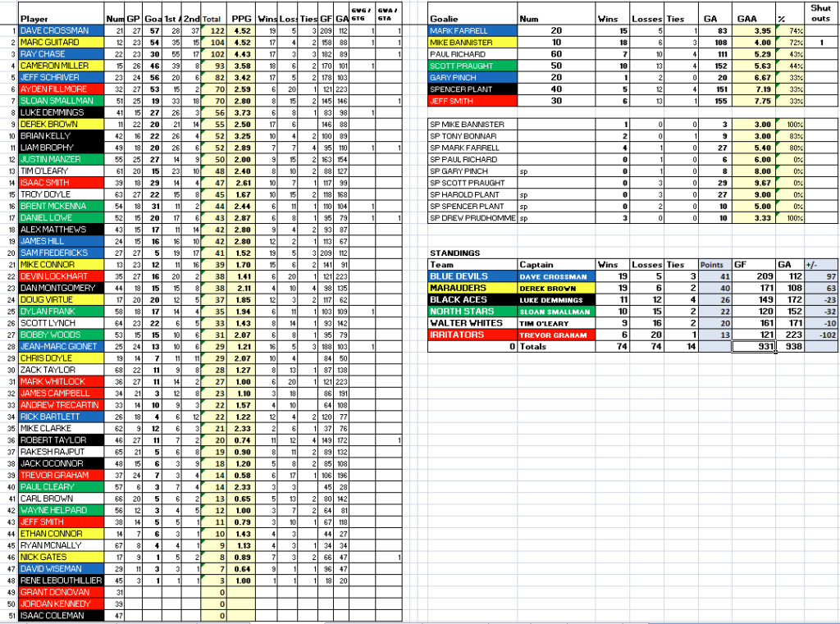This screenshot has height=624, width=840.
Task: Click row number 51 header
Action: tap(8, 615)
